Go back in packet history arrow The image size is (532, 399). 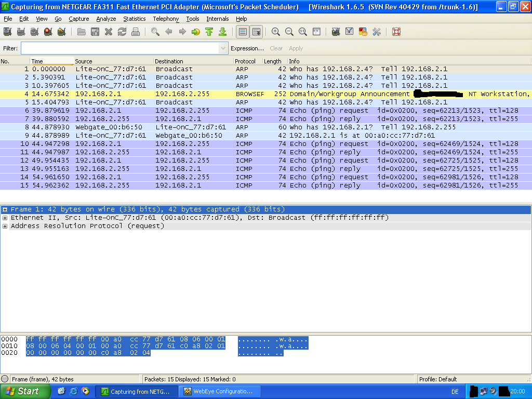(169, 32)
